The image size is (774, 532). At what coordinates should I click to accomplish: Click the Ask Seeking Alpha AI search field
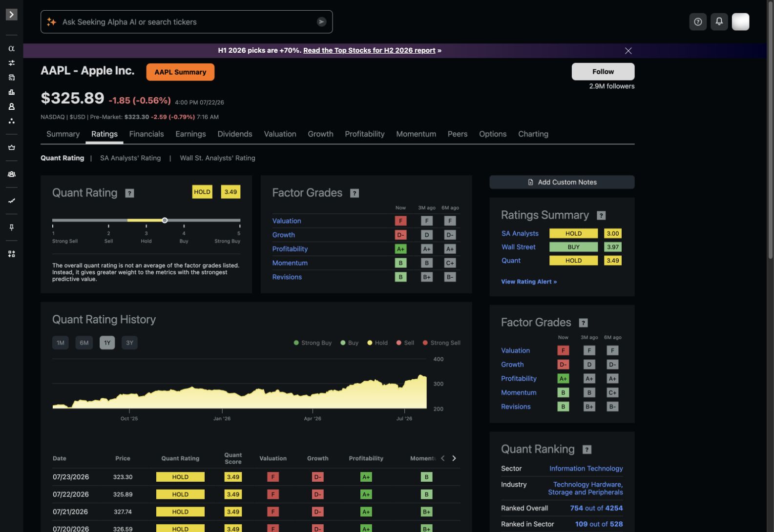pos(187,22)
